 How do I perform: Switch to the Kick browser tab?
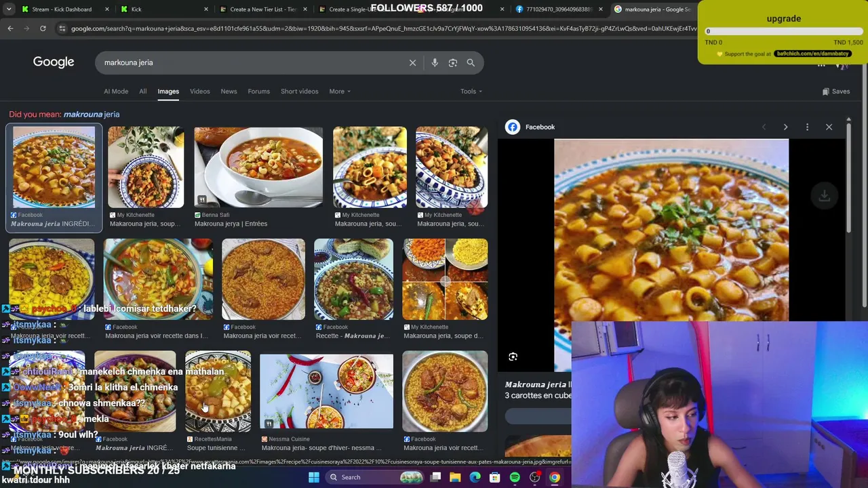tap(164, 9)
